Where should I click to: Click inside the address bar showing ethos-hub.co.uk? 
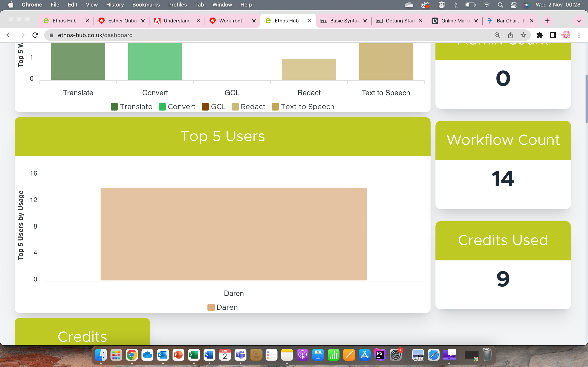(95, 35)
